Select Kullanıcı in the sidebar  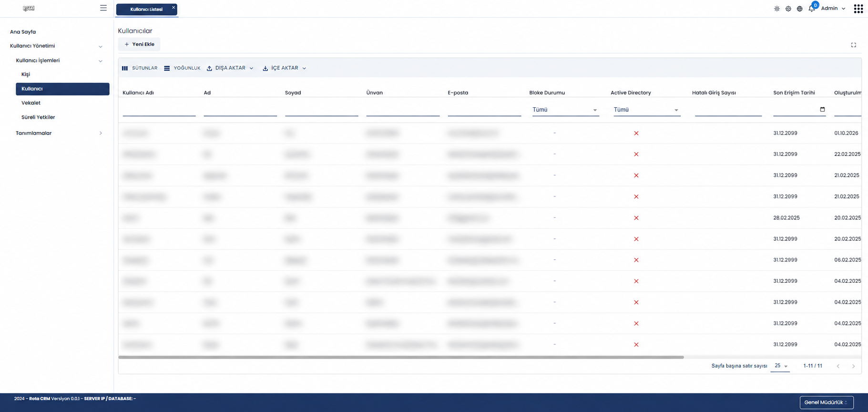click(62, 89)
